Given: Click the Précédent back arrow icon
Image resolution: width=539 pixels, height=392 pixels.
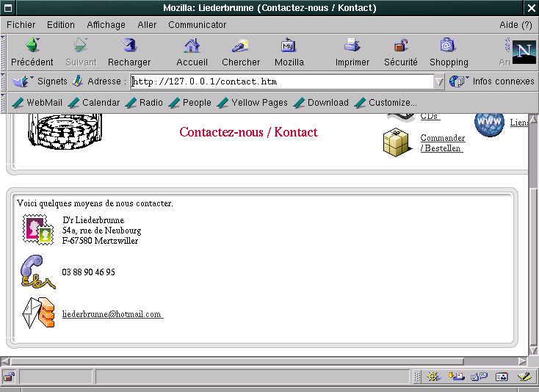Looking at the screenshot, I should point(32,46).
